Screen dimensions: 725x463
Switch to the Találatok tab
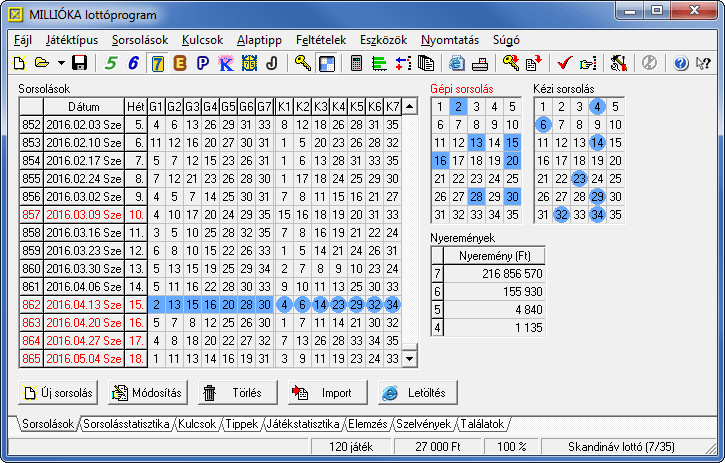coord(482,424)
